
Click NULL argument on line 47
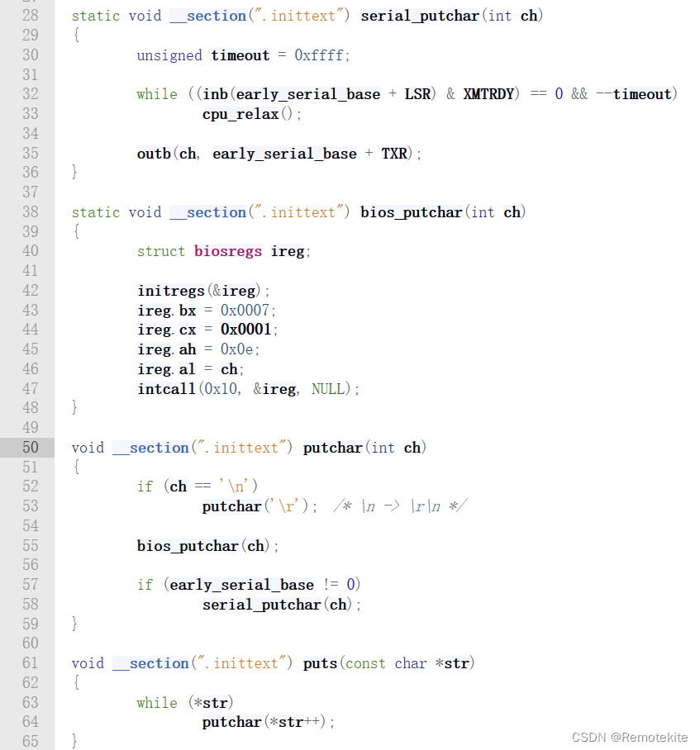click(328, 389)
